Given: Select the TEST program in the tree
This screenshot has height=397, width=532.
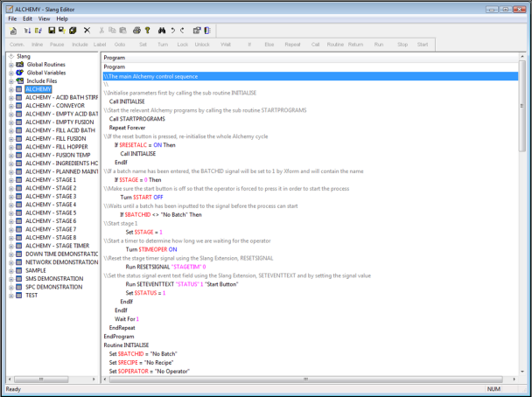Looking at the screenshot, I should click(x=31, y=295).
